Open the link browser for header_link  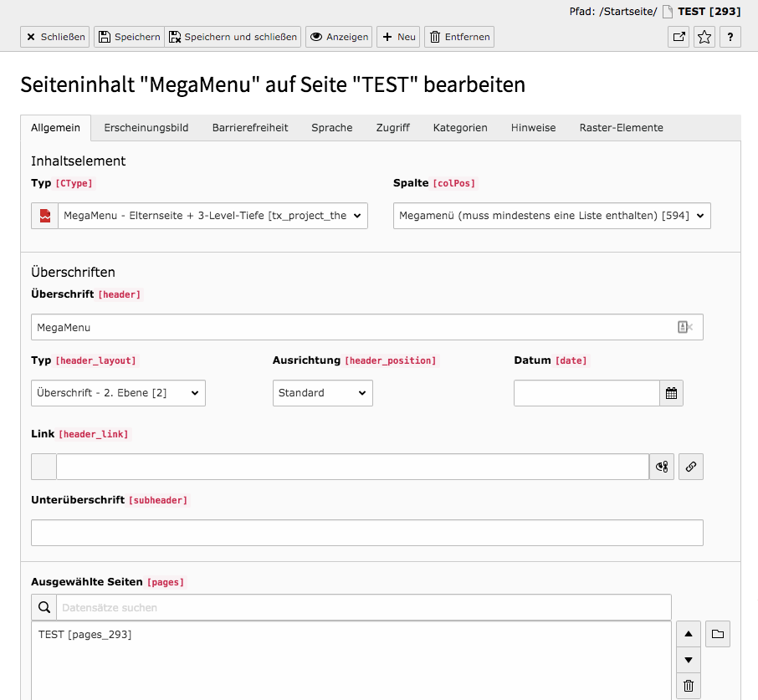(x=690, y=466)
